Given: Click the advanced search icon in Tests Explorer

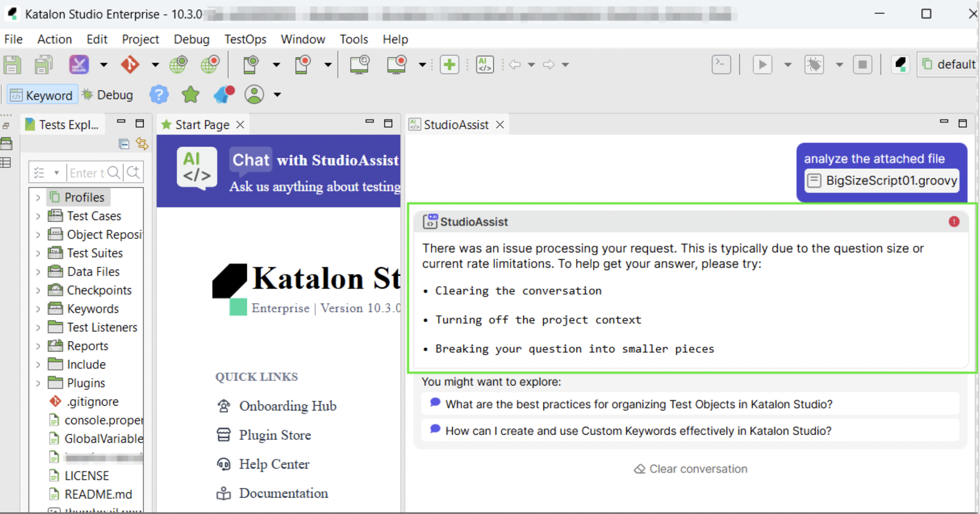Looking at the screenshot, I should pos(134,172).
